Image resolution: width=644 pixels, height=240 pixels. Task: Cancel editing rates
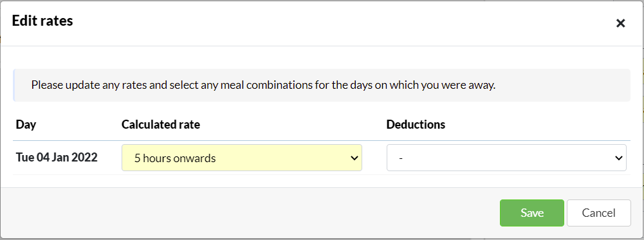click(599, 213)
